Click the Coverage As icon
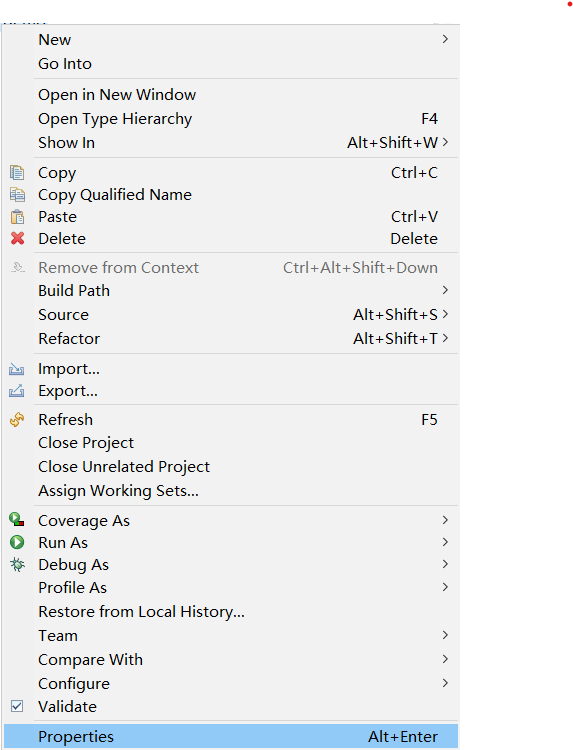This screenshot has width=573, height=750. point(17,519)
